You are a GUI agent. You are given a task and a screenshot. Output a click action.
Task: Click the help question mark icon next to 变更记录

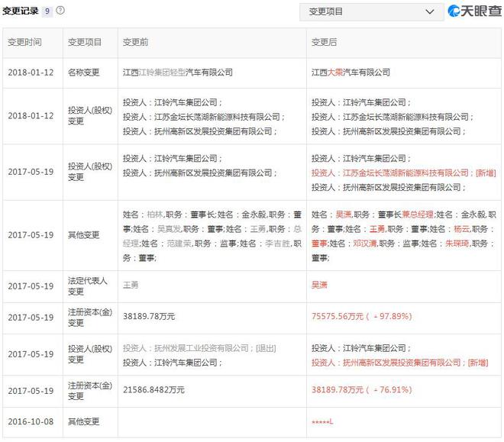pos(60,11)
